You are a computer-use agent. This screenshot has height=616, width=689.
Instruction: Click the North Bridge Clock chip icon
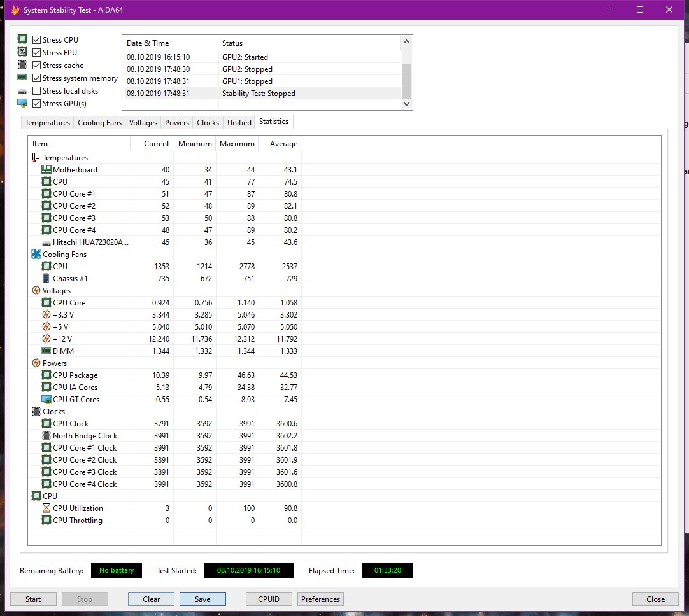[46, 435]
